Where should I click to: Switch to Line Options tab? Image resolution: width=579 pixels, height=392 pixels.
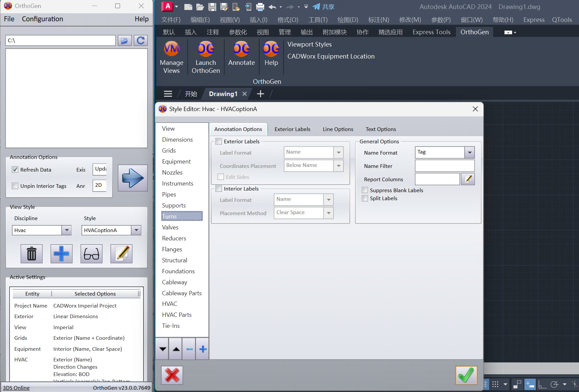tap(338, 129)
